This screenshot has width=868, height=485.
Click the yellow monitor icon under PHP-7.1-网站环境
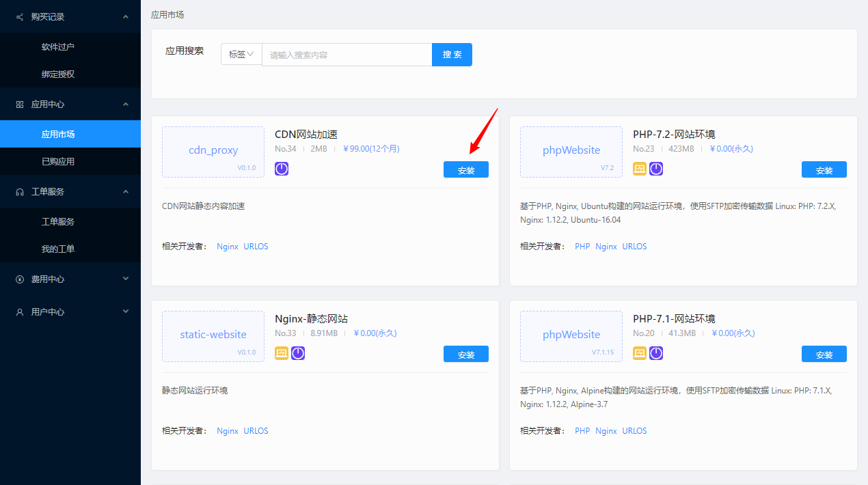tap(640, 353)
